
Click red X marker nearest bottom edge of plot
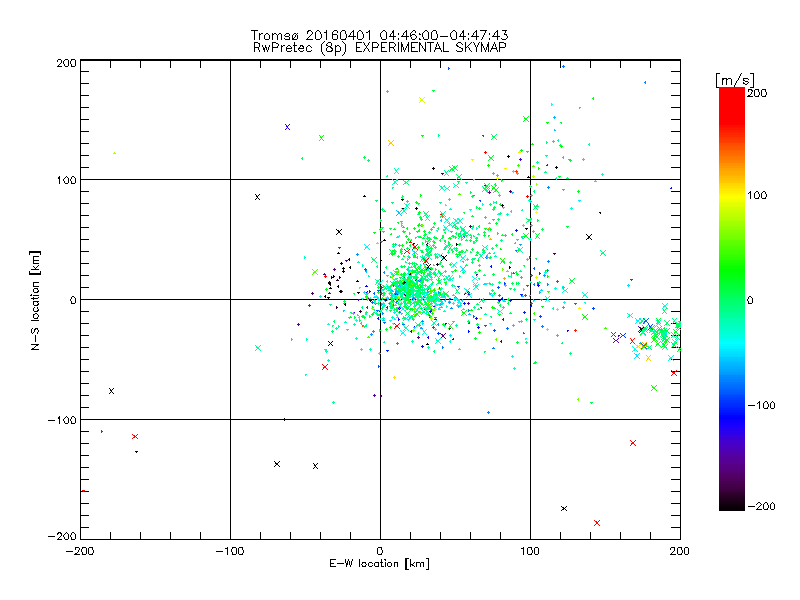click(x=597, y=523)
